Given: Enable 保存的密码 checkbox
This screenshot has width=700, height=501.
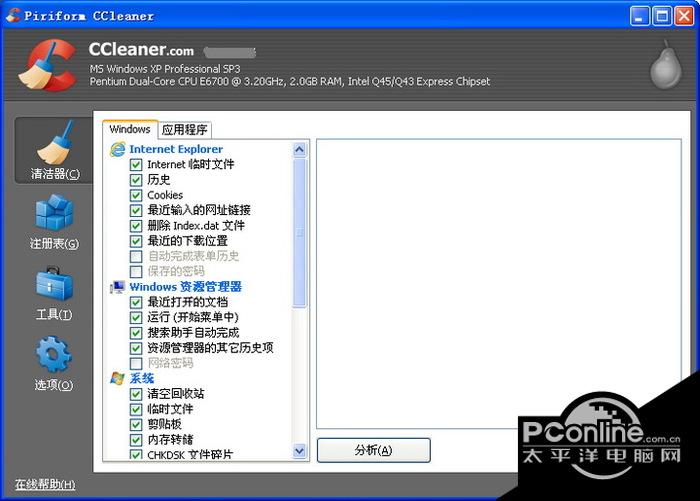Looking at the screenshot, I should tap(136, 271).
